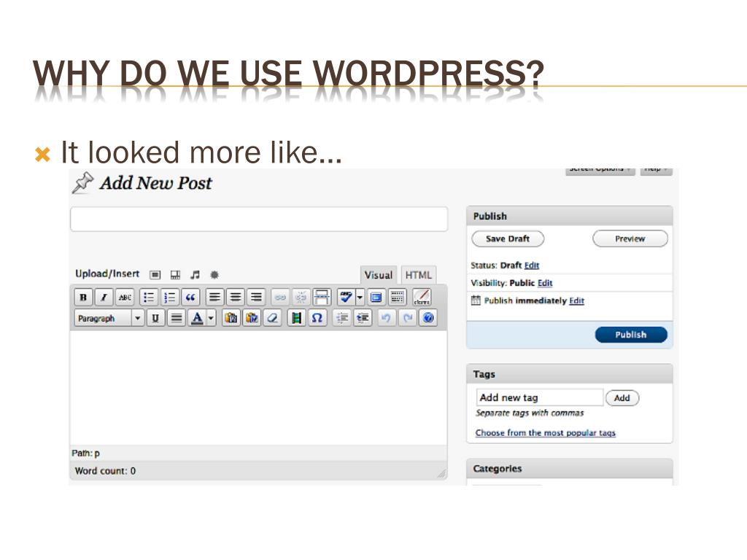Expand the Categories panel header
The image size is (747, 560).
point(569,469)
